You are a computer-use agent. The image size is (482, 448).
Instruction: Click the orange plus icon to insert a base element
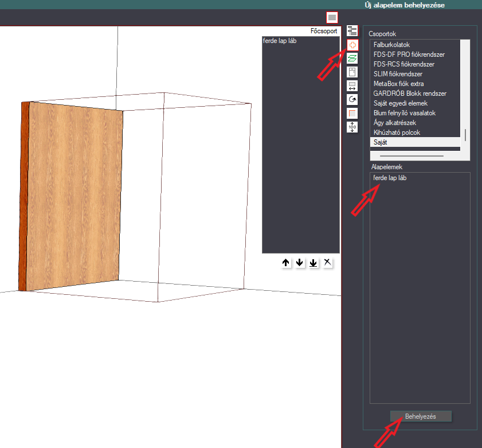pyautogui.click(x=352, y=45)
